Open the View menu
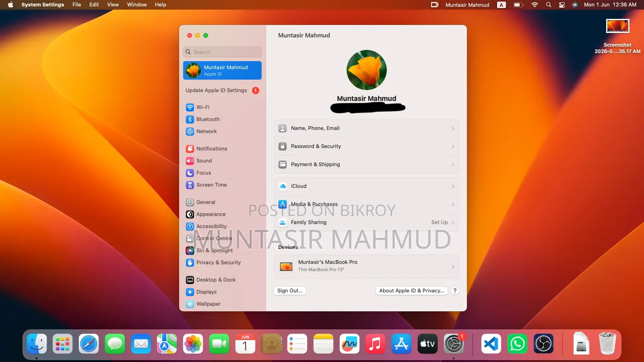644x362 pixels. [x=113, y=5]
